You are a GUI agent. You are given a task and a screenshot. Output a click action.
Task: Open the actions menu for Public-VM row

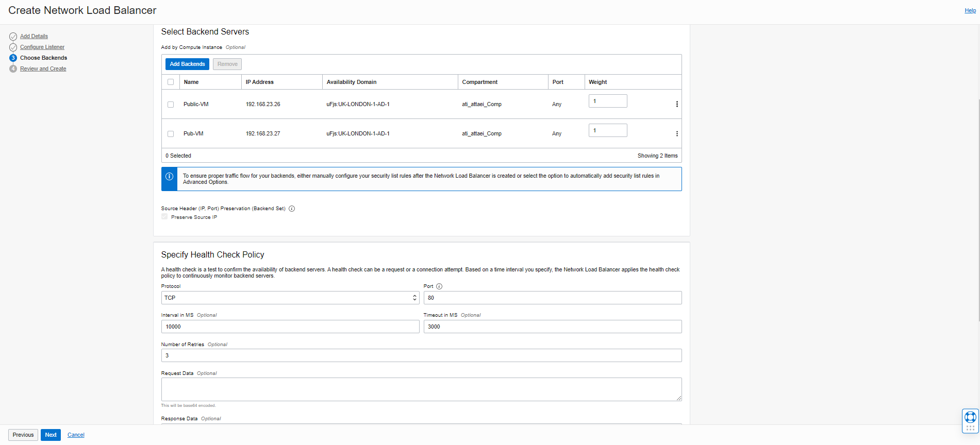[676, 104]
